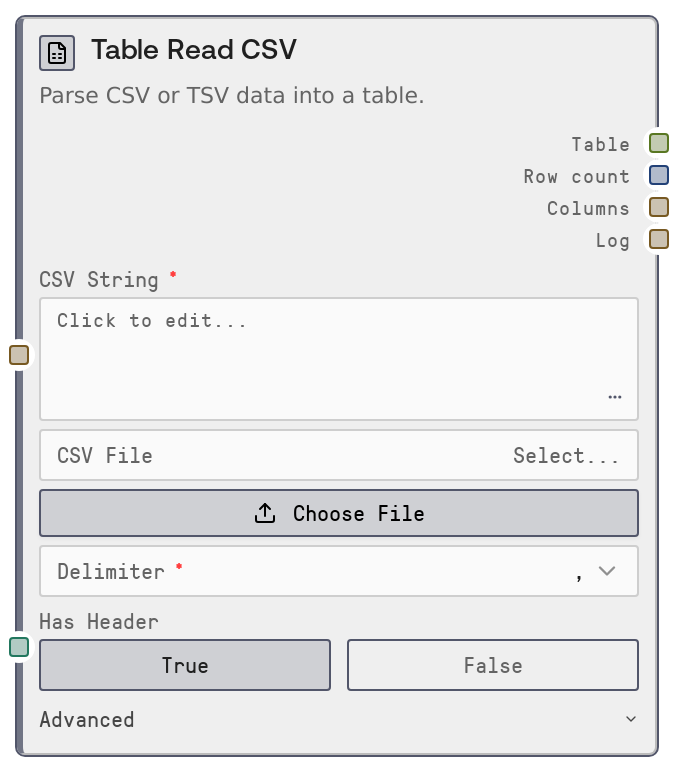
Task: Click the Table Read CSV node title
Action: click(x=194, y=50)
